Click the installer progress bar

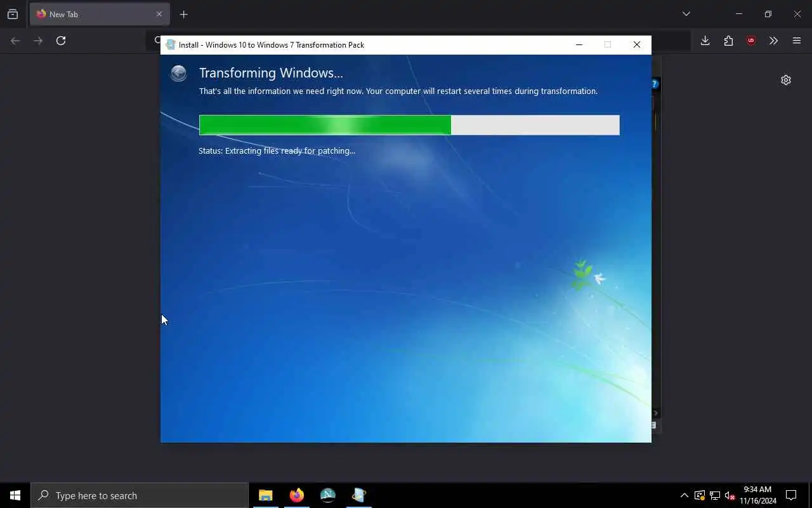[x=409, y=125]
